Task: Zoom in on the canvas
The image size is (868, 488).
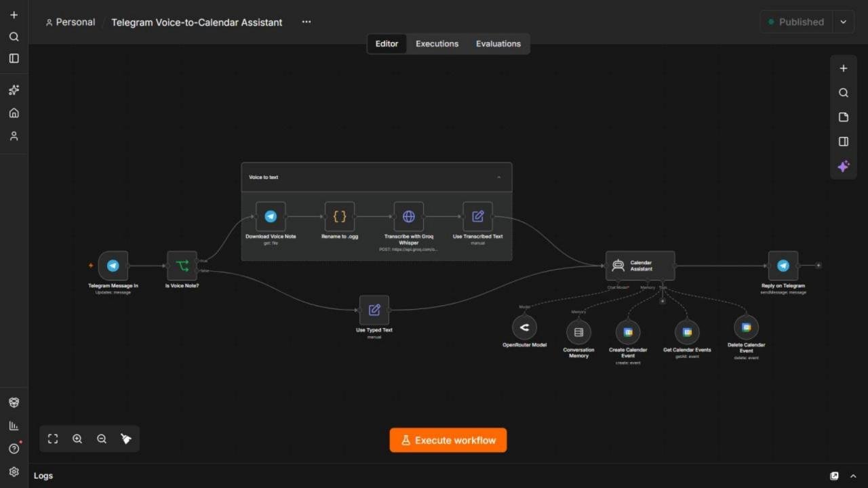Action: pyautogui.click(x=77, y=439)
